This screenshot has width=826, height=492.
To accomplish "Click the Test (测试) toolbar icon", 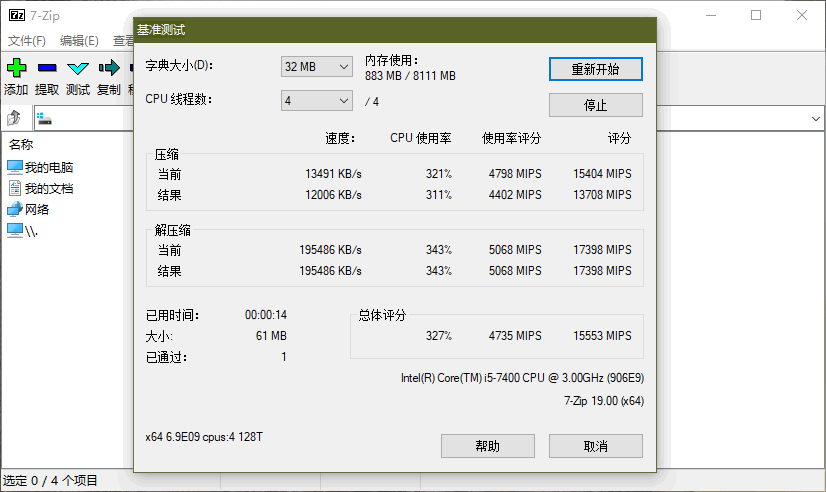I will tap(78, 68).
